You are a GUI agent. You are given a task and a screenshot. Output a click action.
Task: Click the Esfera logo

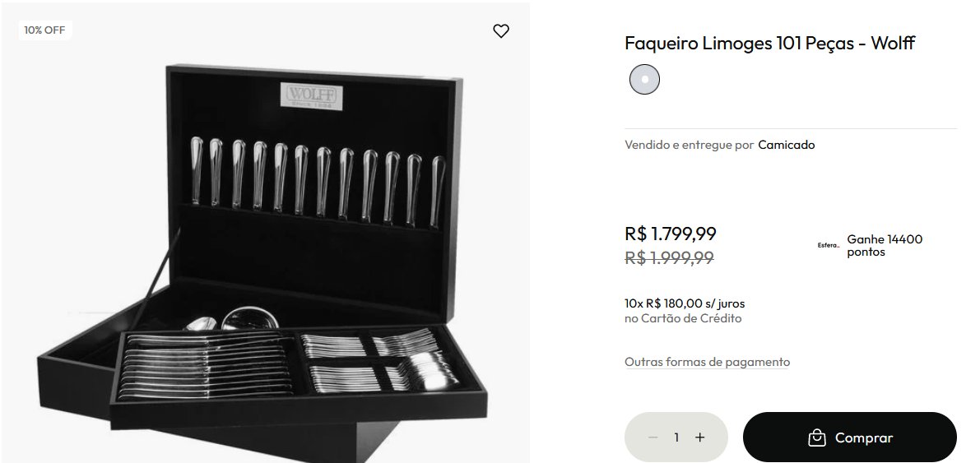(828, 246)
